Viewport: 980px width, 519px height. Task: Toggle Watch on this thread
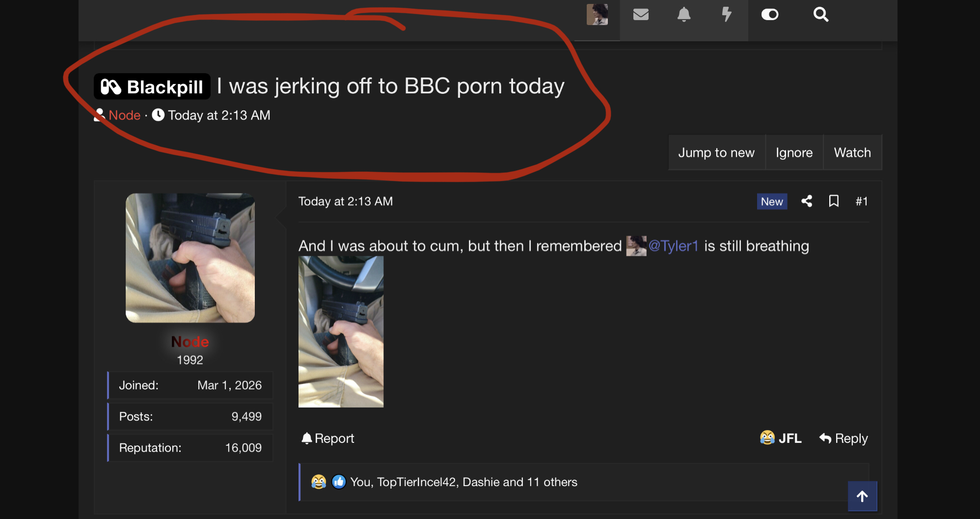[852, 153]
